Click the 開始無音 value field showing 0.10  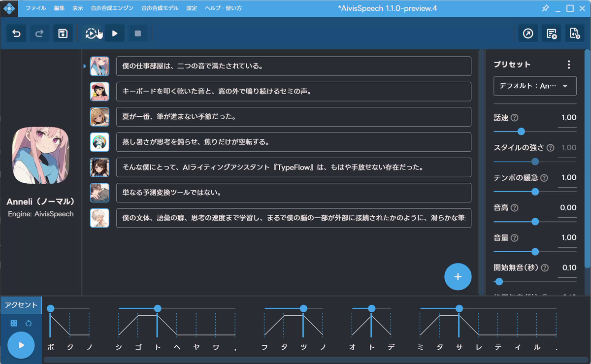(x=567, y=268)
